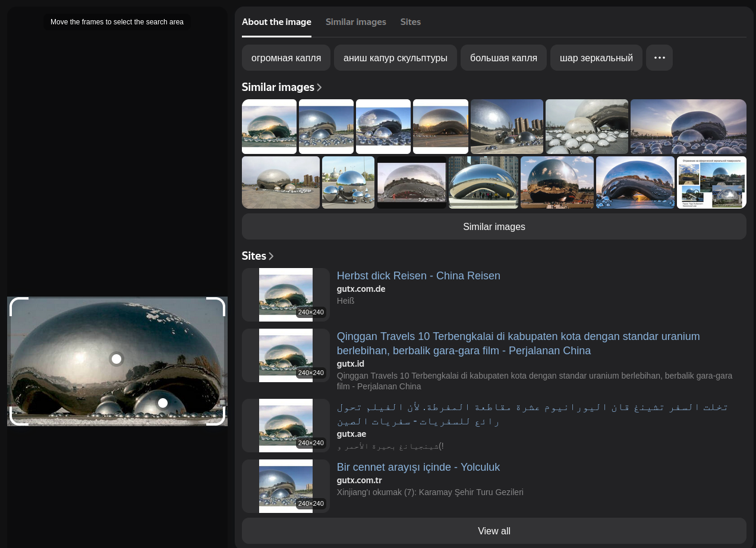Image resolution: width=756 pixels, height=548 pixels.
Task: Click the gutx.id domain label
Action: pos(351,364)
